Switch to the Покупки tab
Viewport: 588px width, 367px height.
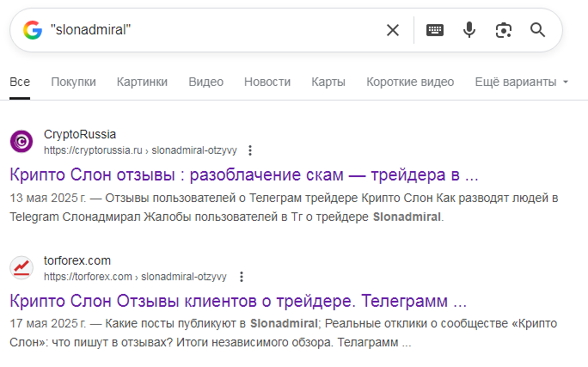(x=74, y=82)
